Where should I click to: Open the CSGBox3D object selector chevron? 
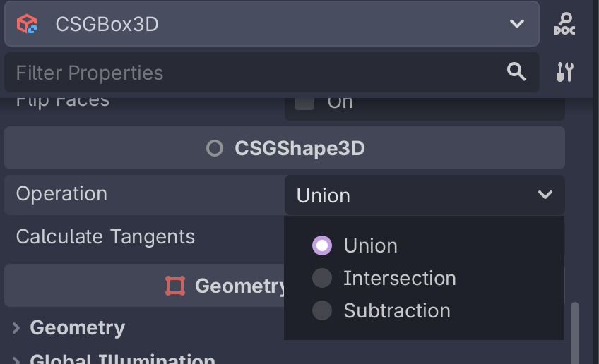coord(516,24)
